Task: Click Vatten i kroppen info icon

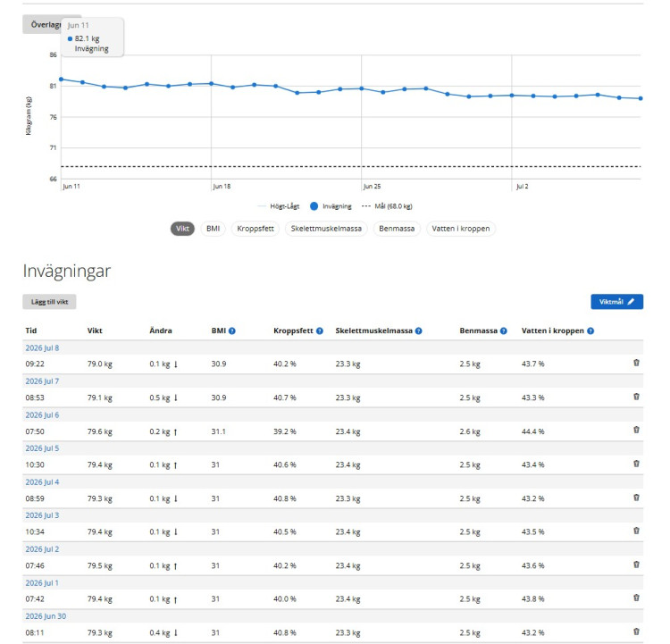Action: click(590, 330)
